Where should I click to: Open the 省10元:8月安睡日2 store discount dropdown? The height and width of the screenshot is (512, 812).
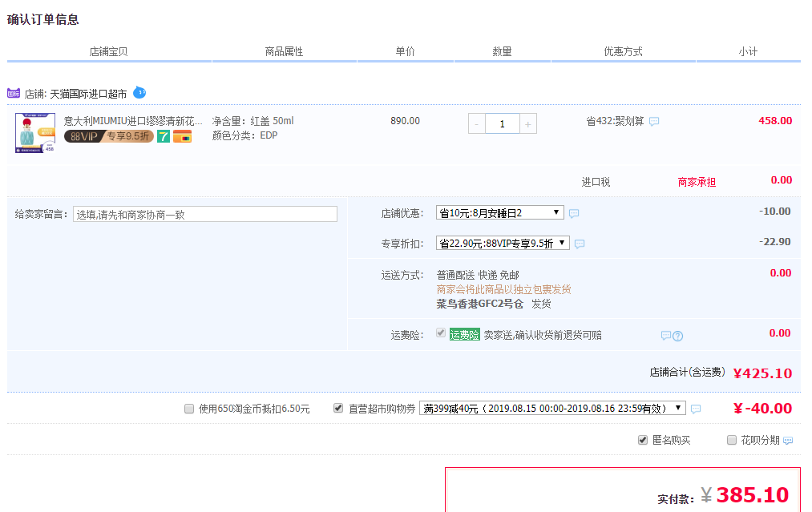[499, 213]
